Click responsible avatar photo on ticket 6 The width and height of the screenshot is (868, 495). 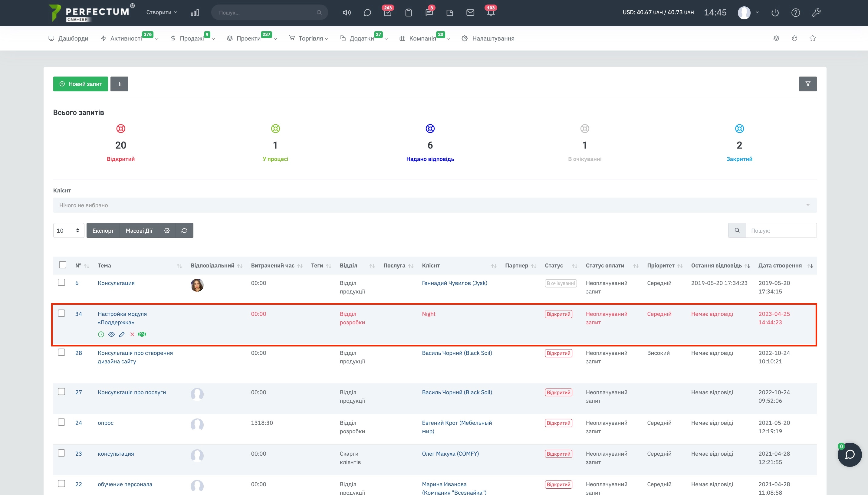[x=197, y=285]
